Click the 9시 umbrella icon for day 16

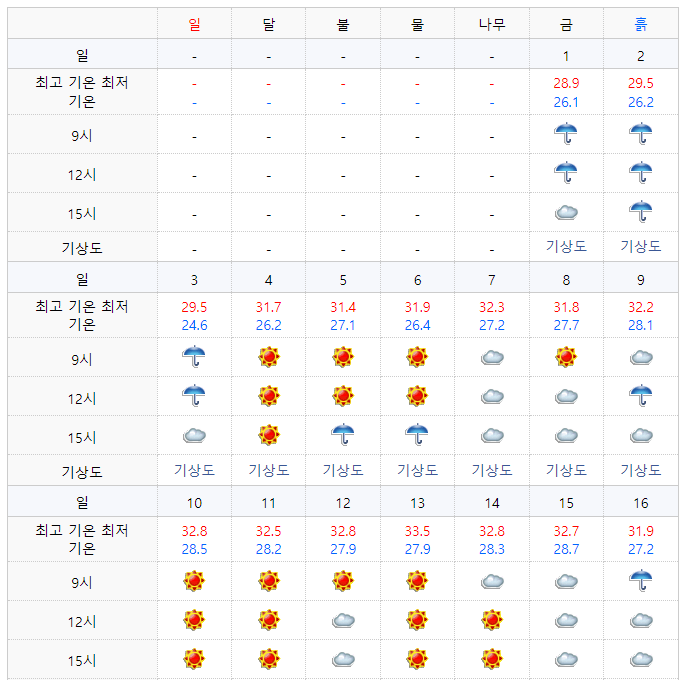click(640, 580)
